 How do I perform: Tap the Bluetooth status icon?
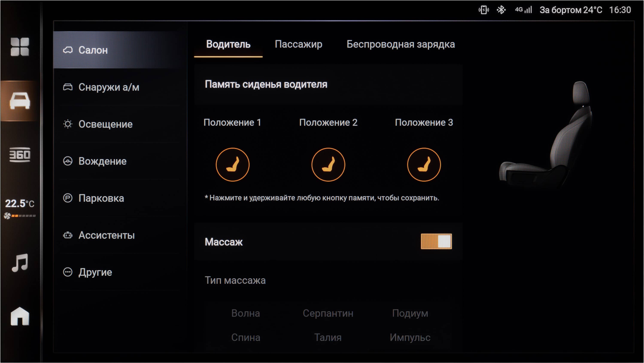[501, 10]
